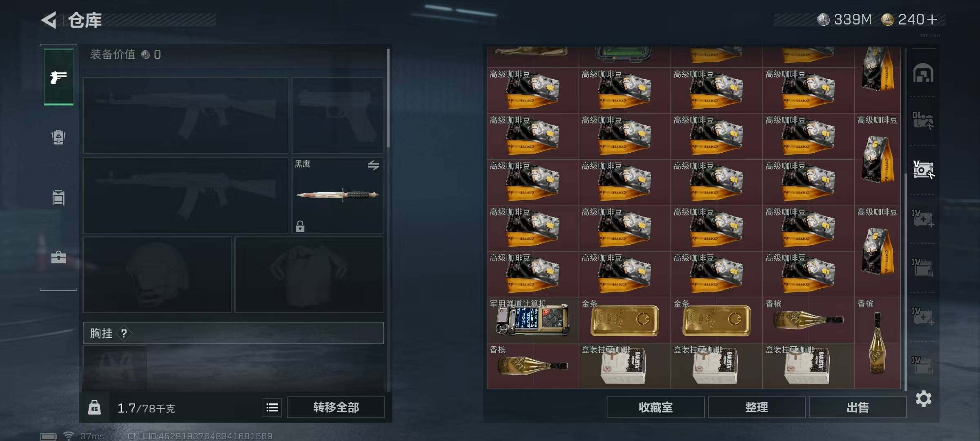Open the toolbox case sidebar icon
This screenshot has width=980, height=441.
pyautogui.click(x=58, y=257)
